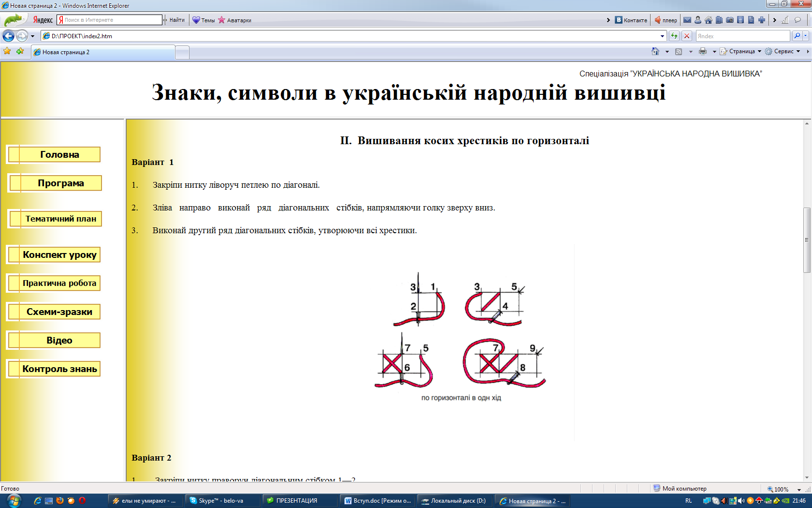The image size is (812, 508).
Task: Open Практична робота sidebar button
Action: 54,283
